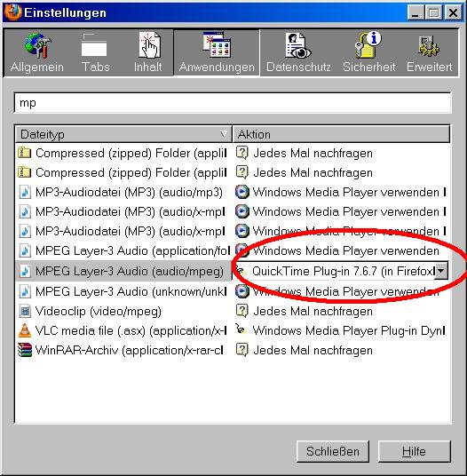Click the VLC cone icon
This screenshot has width=467, height=476.
pyautogui.click(x=25, y=330)
